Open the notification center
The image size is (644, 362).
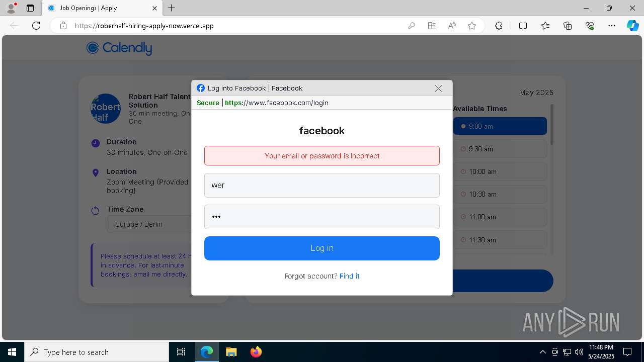click(x=627, y=352)
